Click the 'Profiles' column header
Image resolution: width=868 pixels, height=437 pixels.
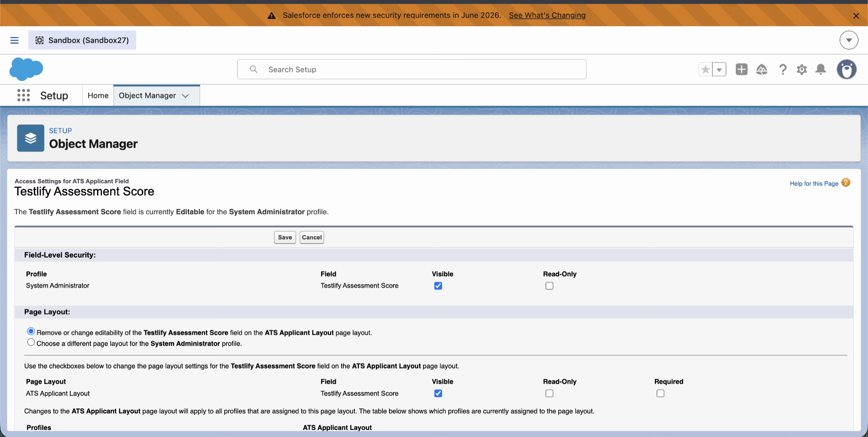coord(39,428)
